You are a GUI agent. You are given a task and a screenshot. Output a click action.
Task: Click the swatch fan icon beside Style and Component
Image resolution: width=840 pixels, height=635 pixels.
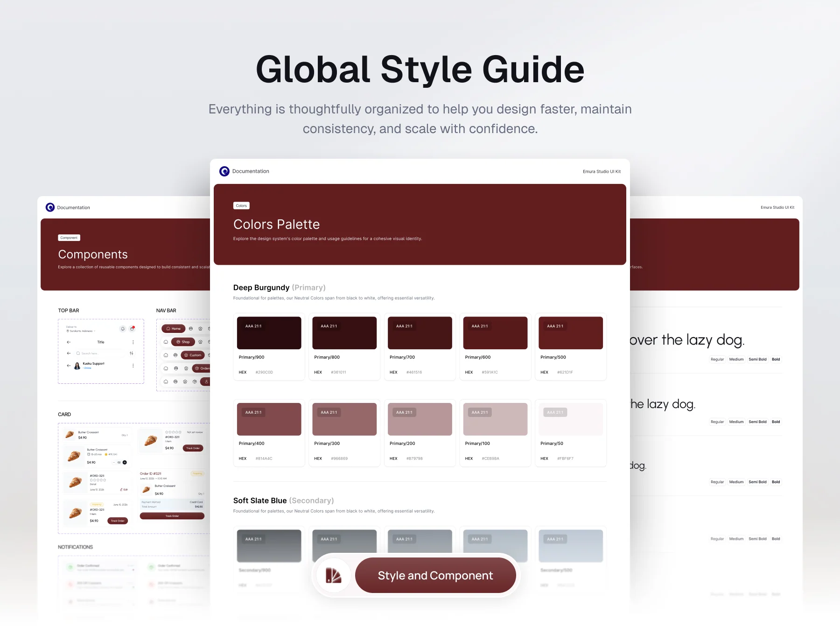pos(333,575)
